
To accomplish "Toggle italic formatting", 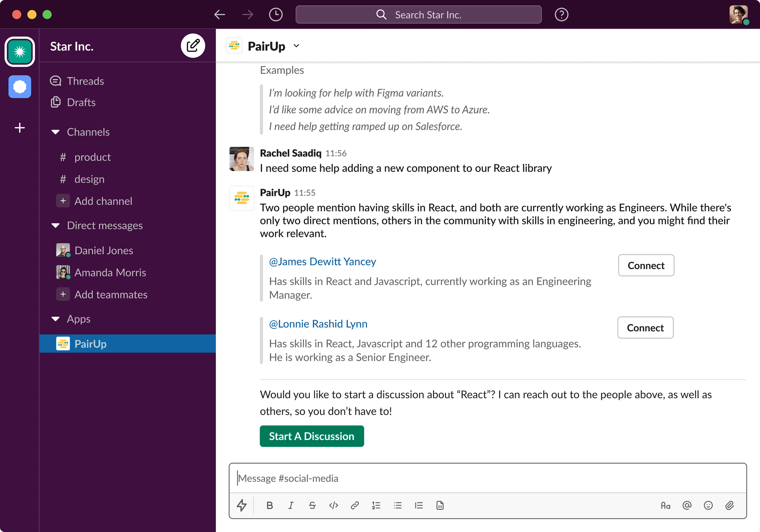I will click(x=291, y=505).
